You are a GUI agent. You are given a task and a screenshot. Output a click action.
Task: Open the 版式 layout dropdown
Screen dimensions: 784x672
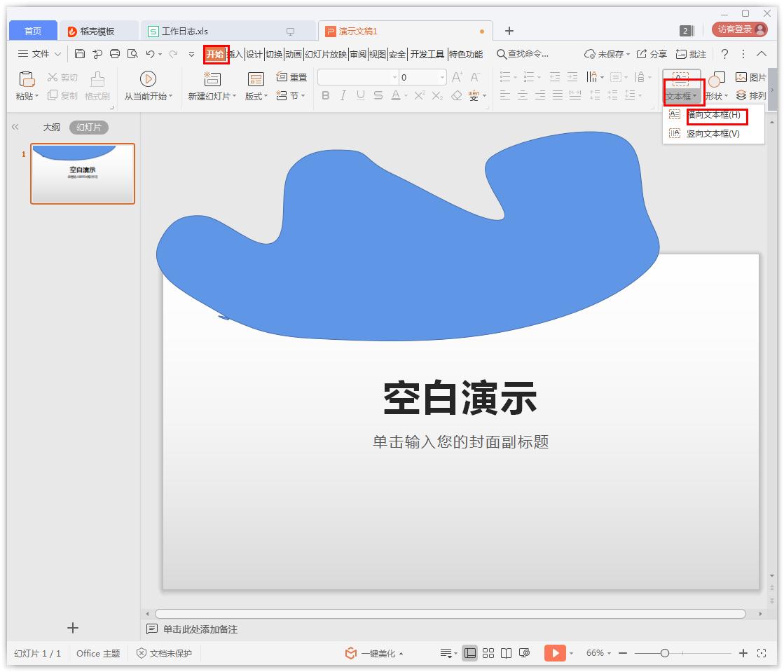coord(256,96)
